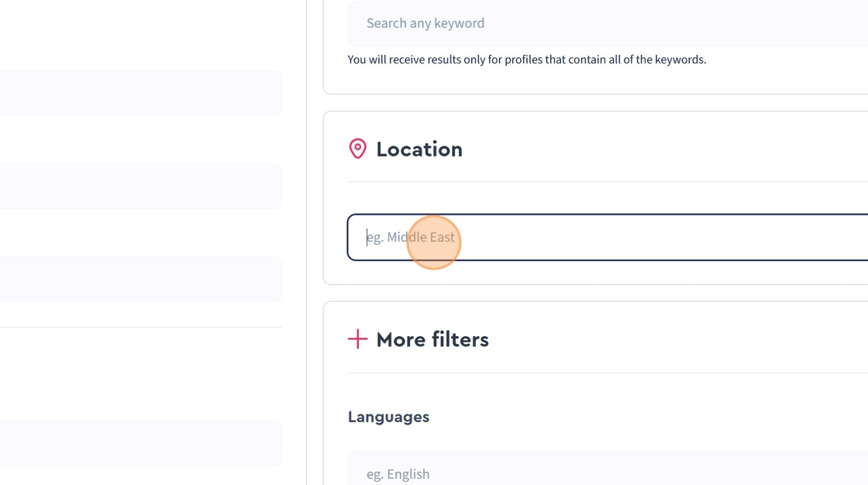
Task: Click the divider line under Location heading
Action: 604,182
